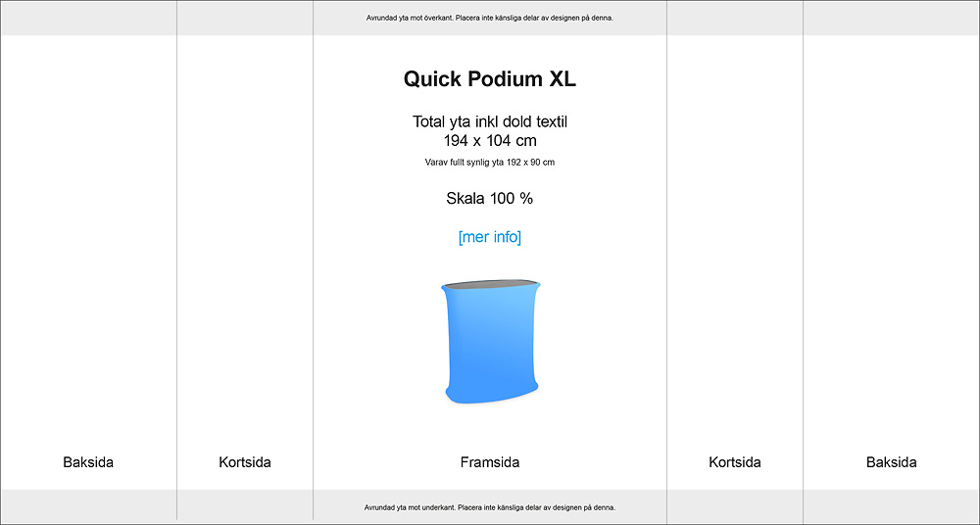Click Total yta inkl dold textil line
The height and width of the screenshot is (525, 980).
click(x=489, y=121)
